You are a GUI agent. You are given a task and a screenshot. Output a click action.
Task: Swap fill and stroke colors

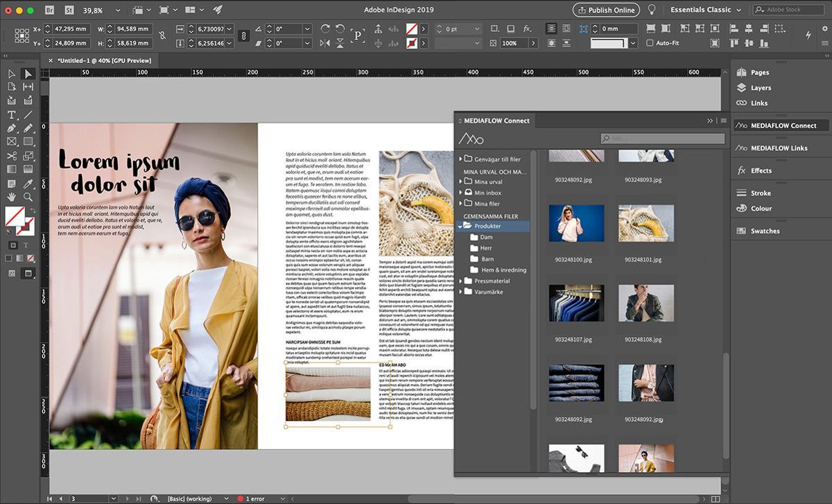(33, 210)
